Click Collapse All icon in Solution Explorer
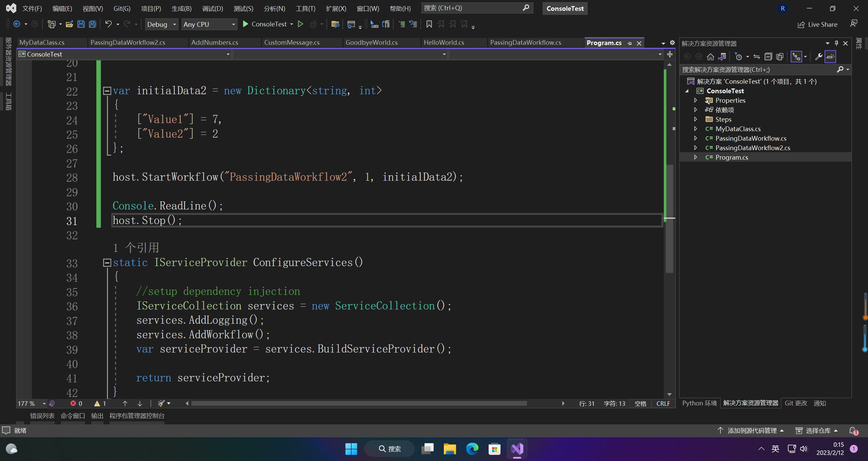Image resolution: width=868 pixels, height=461 pixels. coord(768,57)
